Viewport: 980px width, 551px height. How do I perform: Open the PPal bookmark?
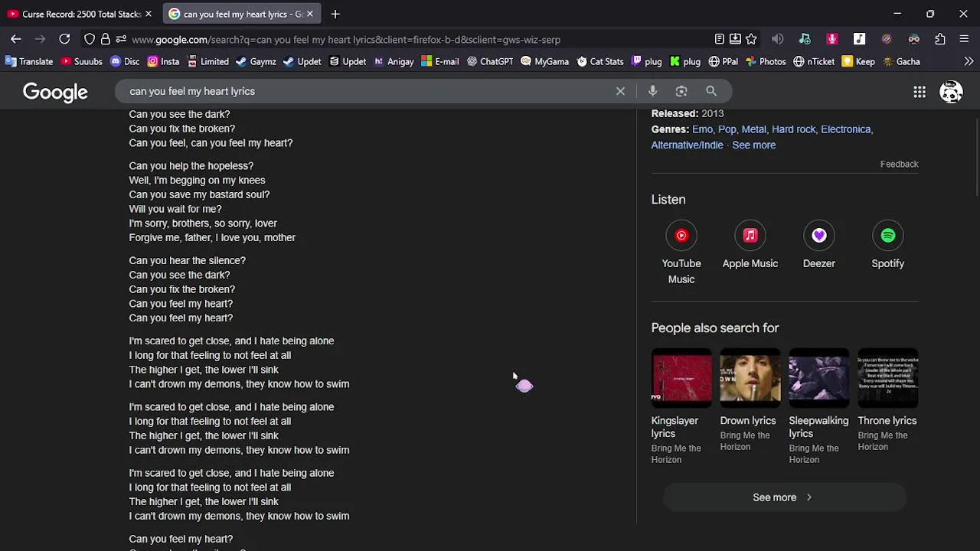pyautogui.click(x=724, y=61)
